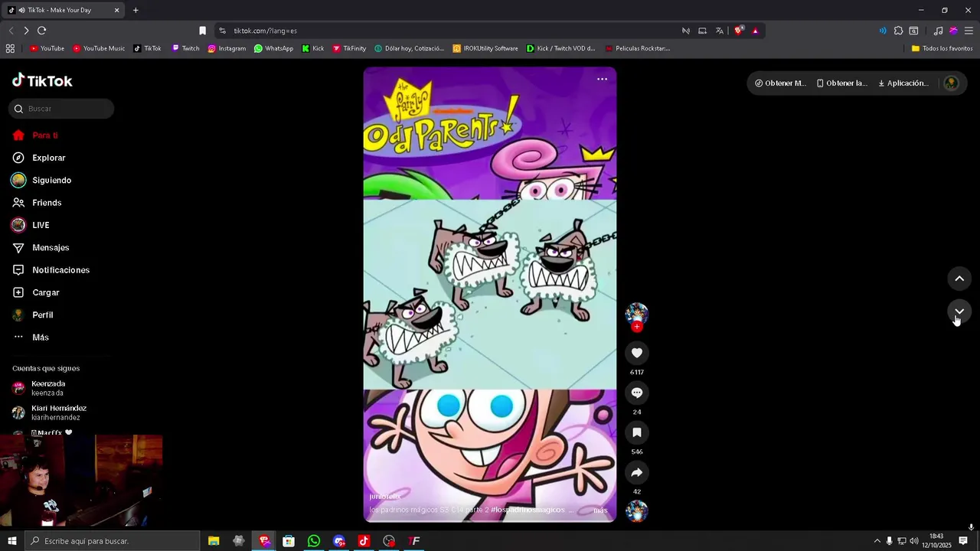Open the TikFinity bookmark
Viewport: 980px width, 551px height.
coord(349,48)
